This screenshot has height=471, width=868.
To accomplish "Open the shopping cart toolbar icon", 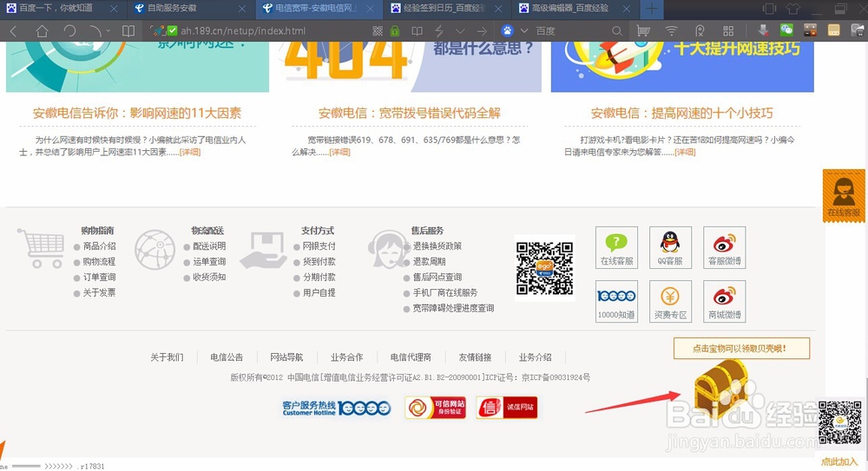I will click(x=642, y=31).
